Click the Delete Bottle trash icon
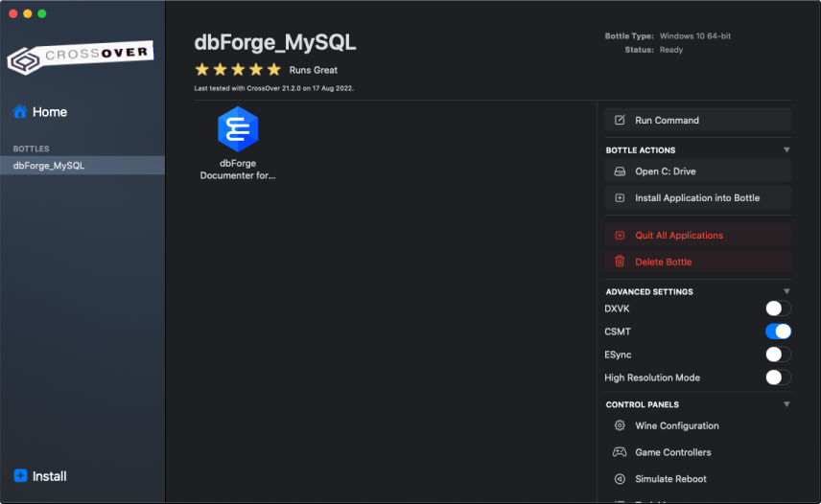 point(620,262)
